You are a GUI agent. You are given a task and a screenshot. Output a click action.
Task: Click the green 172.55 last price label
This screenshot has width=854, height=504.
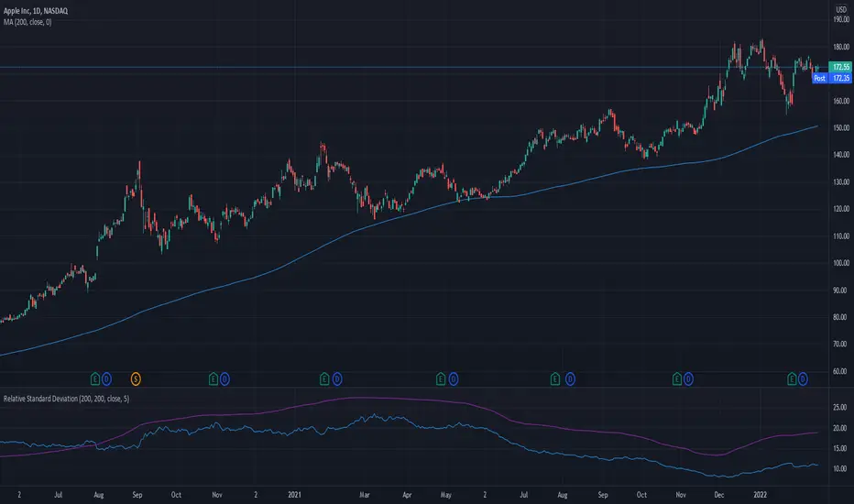(x=840, y=67)
